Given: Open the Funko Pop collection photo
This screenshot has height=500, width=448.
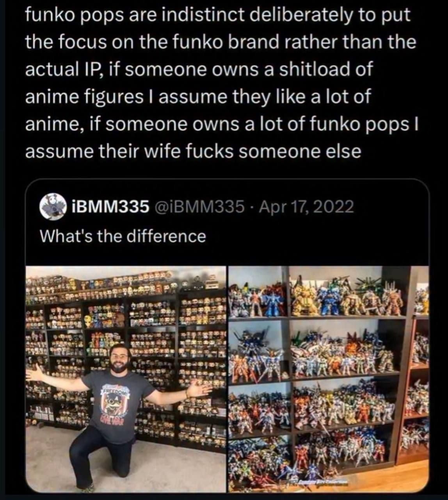Looking at the screenshot, I should coord(126,379).
